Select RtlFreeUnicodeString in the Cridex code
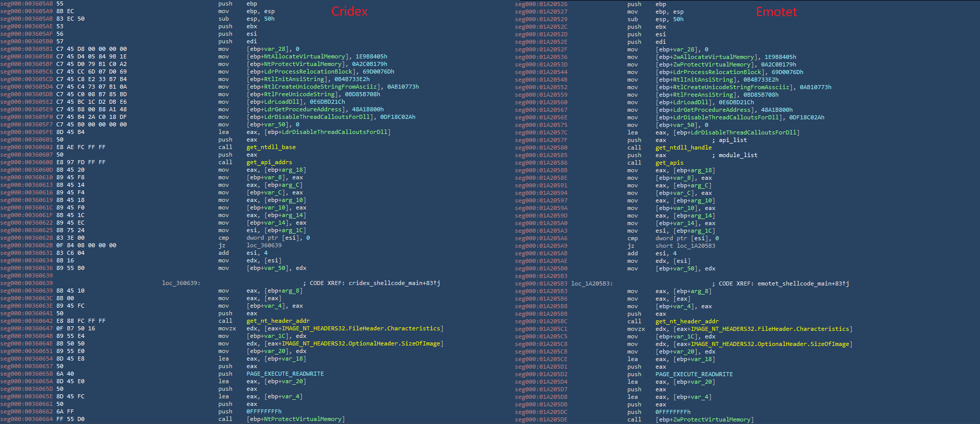This screenshot has height=424, width=980. coord(299,94)
